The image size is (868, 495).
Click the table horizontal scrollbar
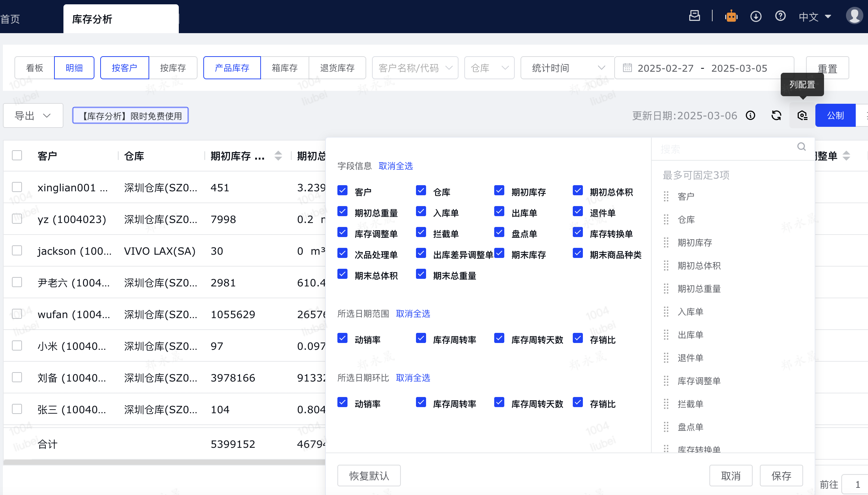click(x=164, y=462)
